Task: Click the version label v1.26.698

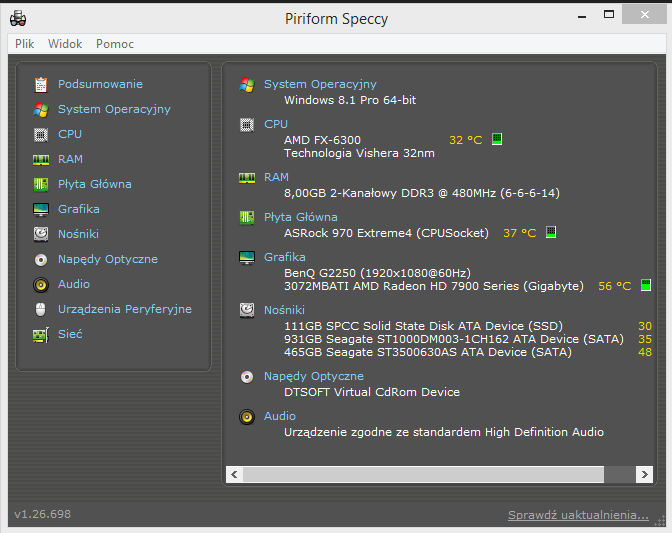Action: 42,514
